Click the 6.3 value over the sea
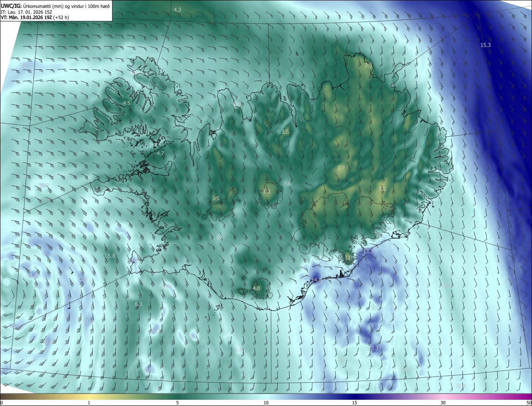532x406 pixels. coord(138,304)
